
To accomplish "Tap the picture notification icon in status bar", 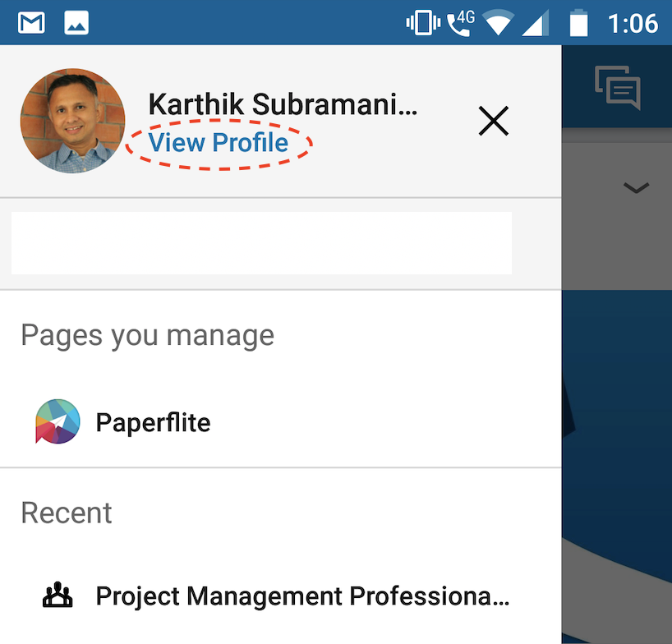I will pos(76,23).
